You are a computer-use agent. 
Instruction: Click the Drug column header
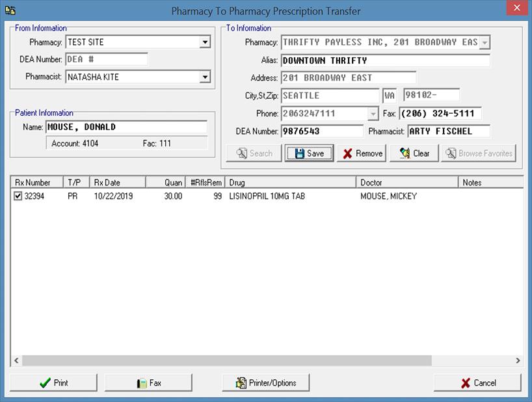(290, 183)
